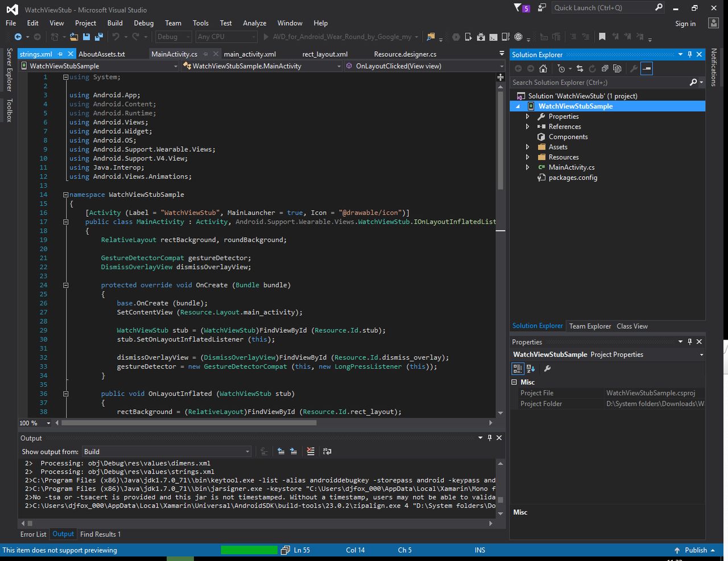Click the notifications flag icon with 5

click(521, 7)
